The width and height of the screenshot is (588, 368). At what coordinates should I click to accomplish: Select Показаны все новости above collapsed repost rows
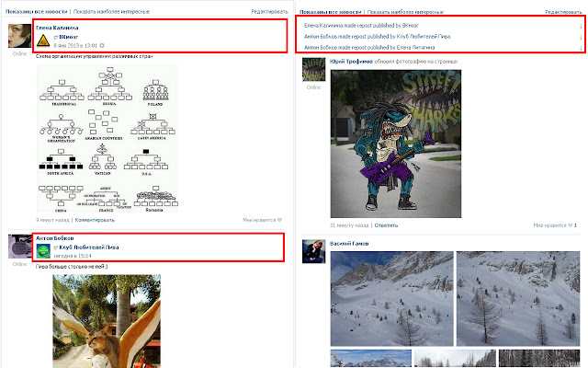pyautogui.click(x=331, y=12)
